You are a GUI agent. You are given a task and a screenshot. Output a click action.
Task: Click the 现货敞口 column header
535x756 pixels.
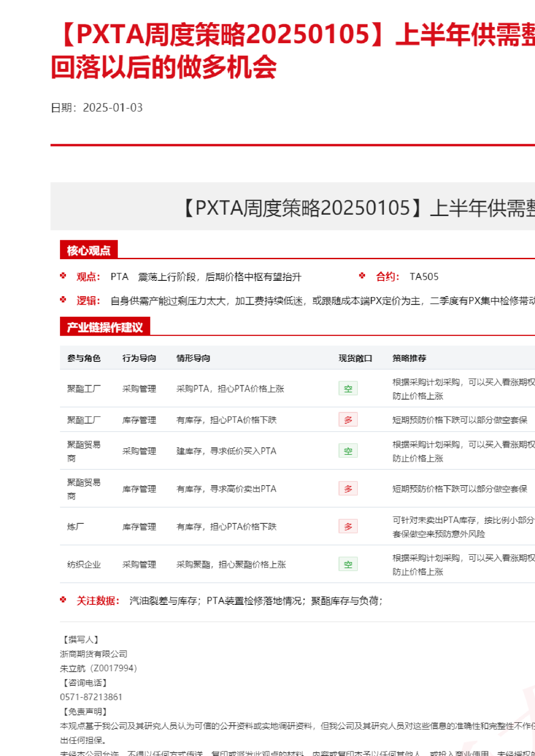(x=355, y=358)
